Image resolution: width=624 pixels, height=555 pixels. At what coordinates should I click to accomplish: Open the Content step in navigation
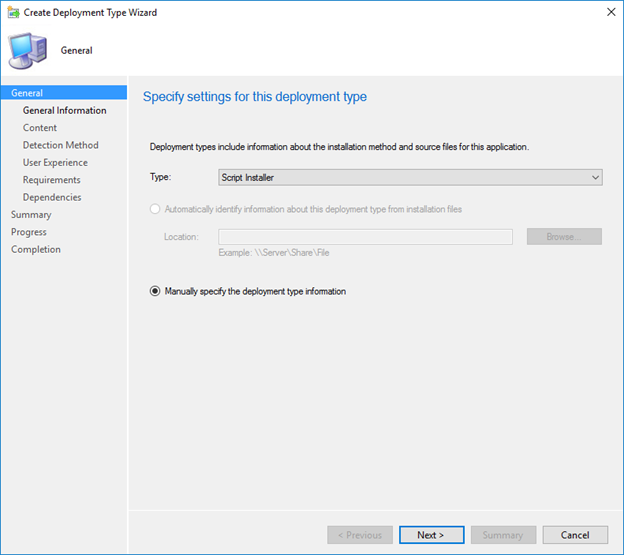click(40, 128)
